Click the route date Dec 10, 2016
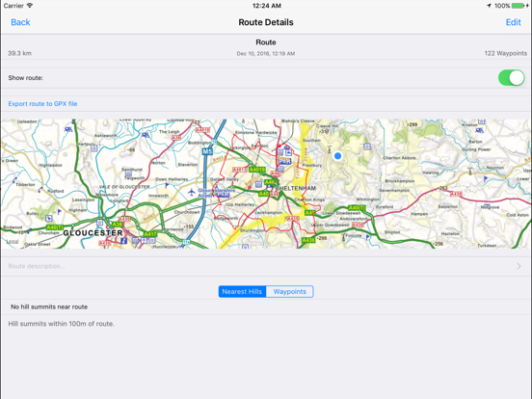This screenshot has width=532, height=399. click(x=266, y=54)
